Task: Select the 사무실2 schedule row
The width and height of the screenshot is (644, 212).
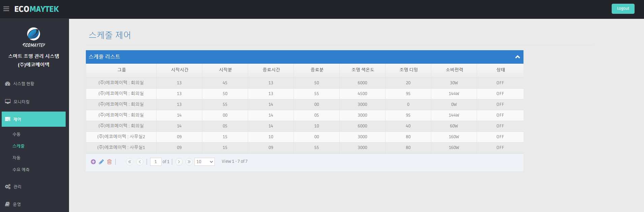Action: [x=305, y=137]
